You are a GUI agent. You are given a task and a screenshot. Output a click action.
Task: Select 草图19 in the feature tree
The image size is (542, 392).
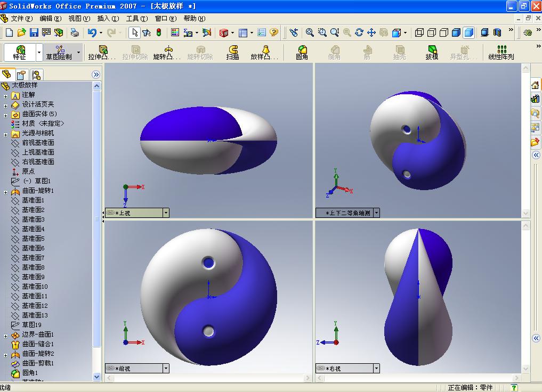coord(32,325)
